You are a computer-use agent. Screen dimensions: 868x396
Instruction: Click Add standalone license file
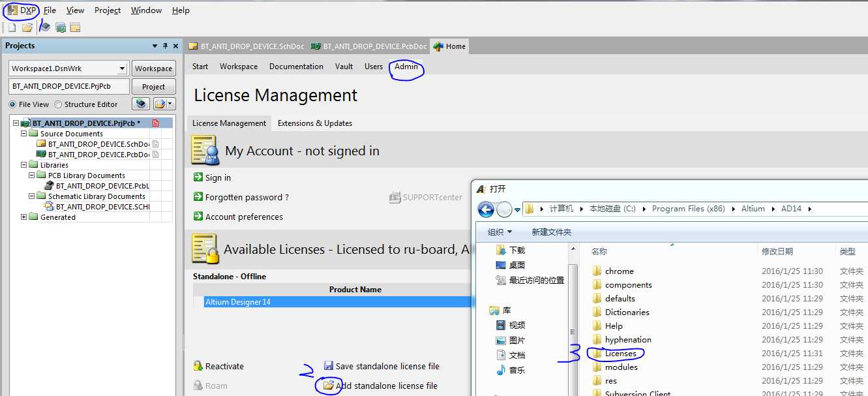point(380,386)
